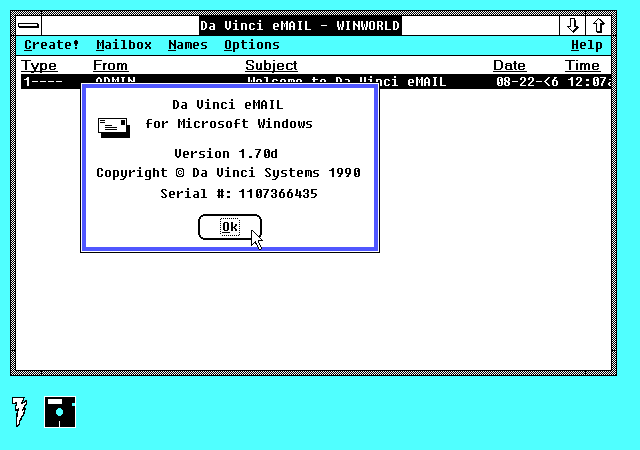Click the Da Vinci eMAIL - WINWORLD title bar

click(x=300, y=26)
